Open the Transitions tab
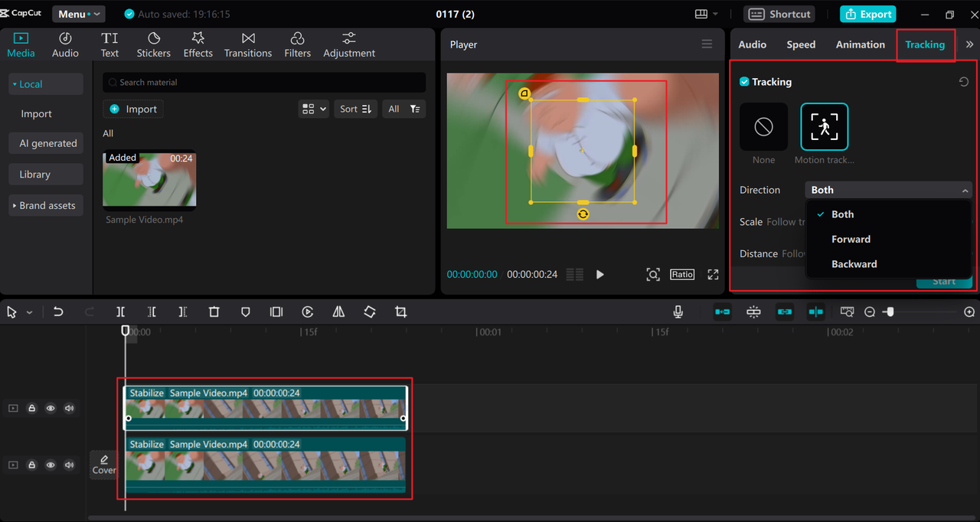This screenshot has height=522, width=980. coord(248,45)
